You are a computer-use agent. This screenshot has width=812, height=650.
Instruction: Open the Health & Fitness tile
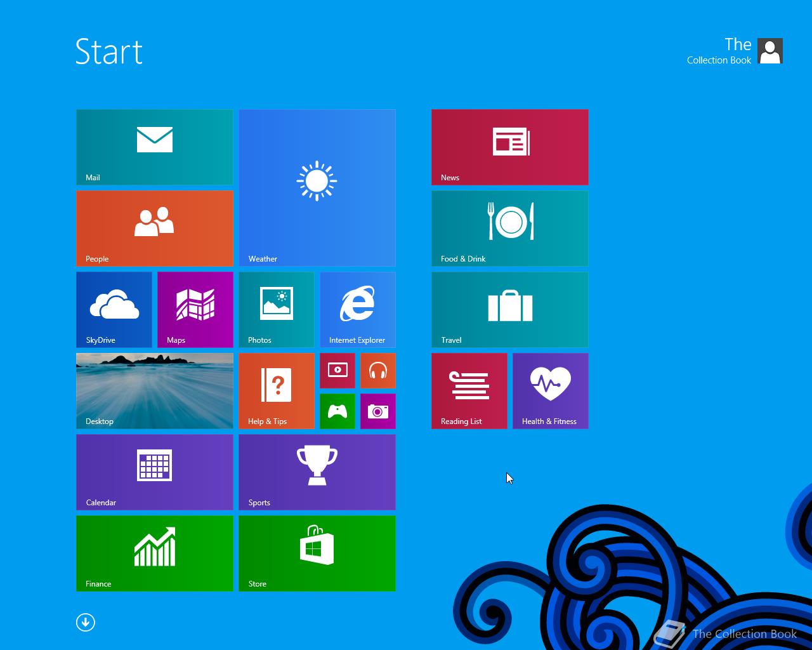point(551,391)
